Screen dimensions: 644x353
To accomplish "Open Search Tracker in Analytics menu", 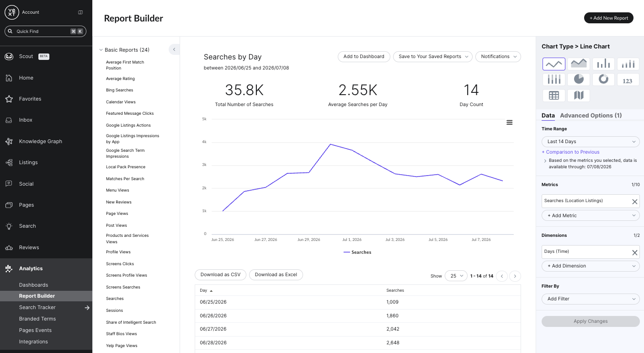I will coord(37,308).
